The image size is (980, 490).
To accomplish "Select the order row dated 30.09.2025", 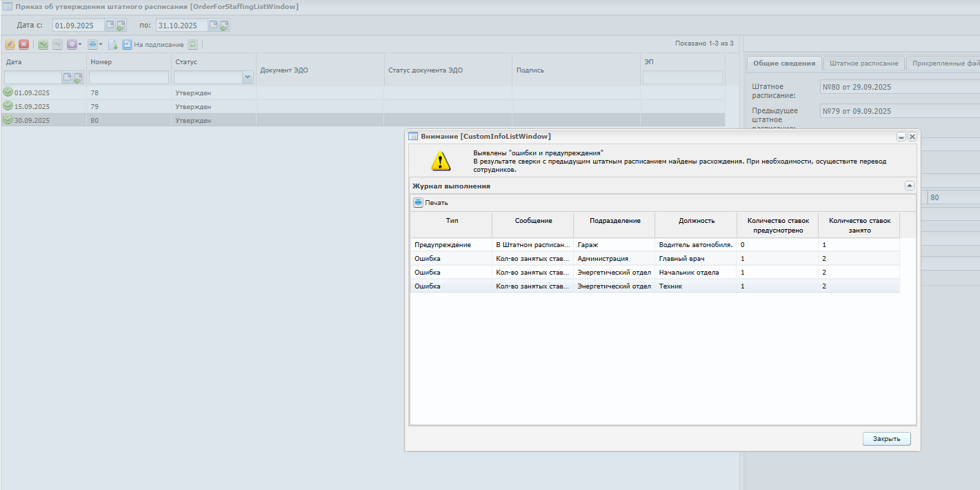I will pos(363,120).
